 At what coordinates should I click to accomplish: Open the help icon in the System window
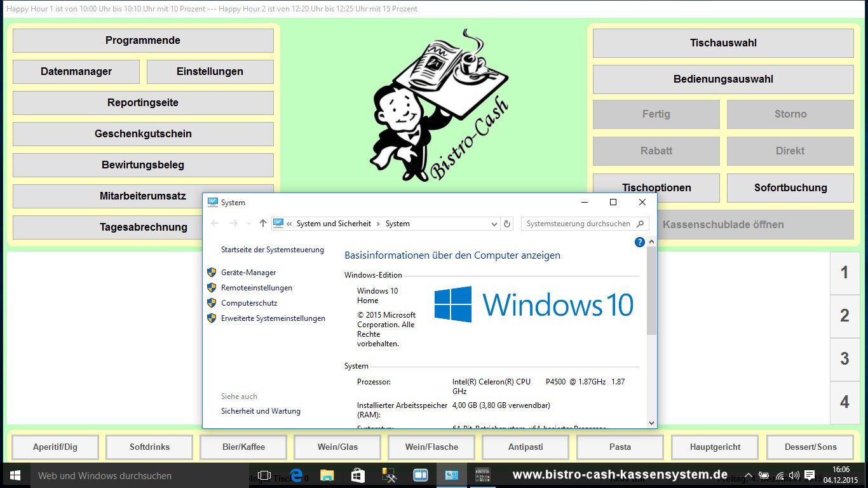[x=640, y=242]
